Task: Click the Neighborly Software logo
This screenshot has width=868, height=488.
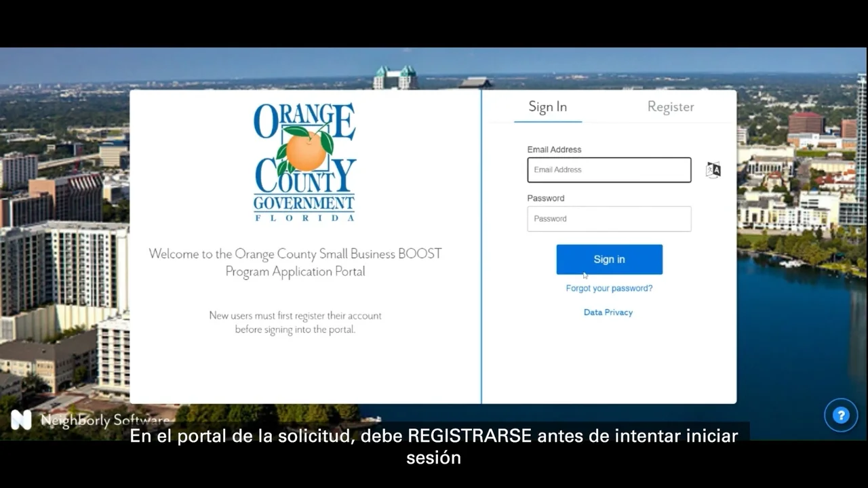Action: pyautogui.click(x=90, y=420)
